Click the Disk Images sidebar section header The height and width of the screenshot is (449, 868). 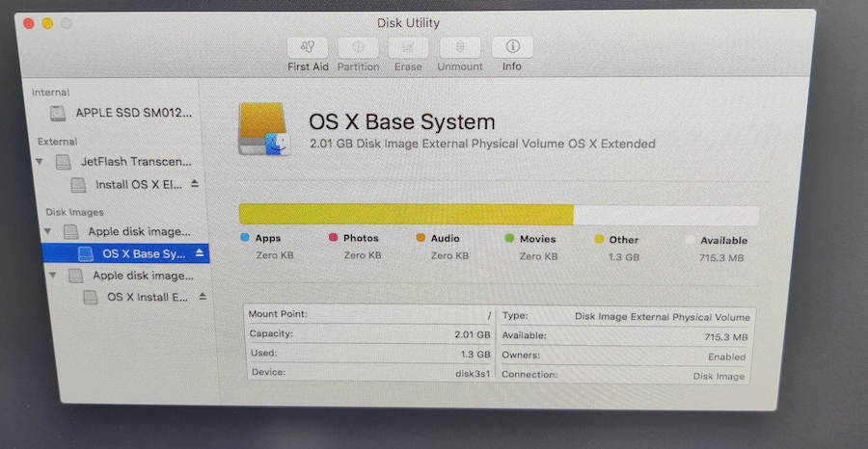(x=74, y=212)
